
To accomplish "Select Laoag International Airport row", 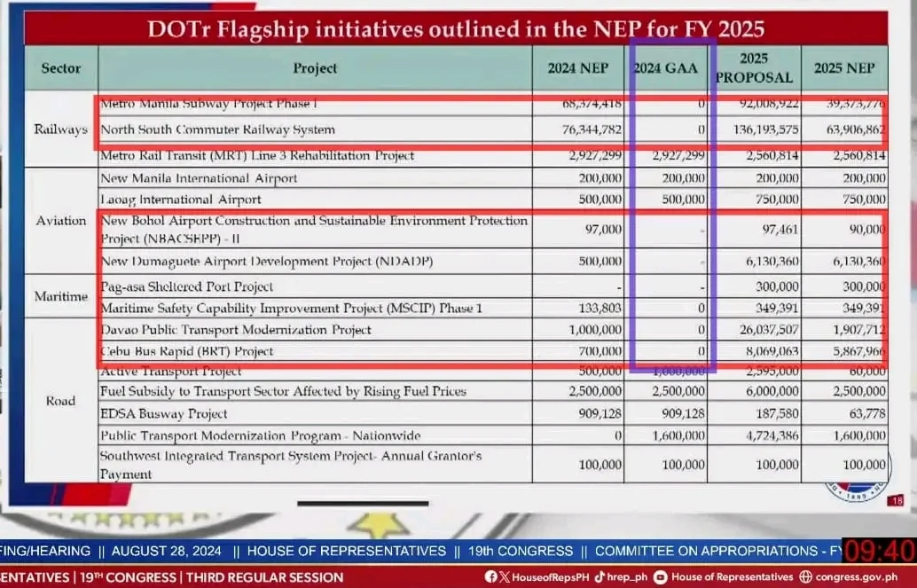I will [x=493, y=200].
